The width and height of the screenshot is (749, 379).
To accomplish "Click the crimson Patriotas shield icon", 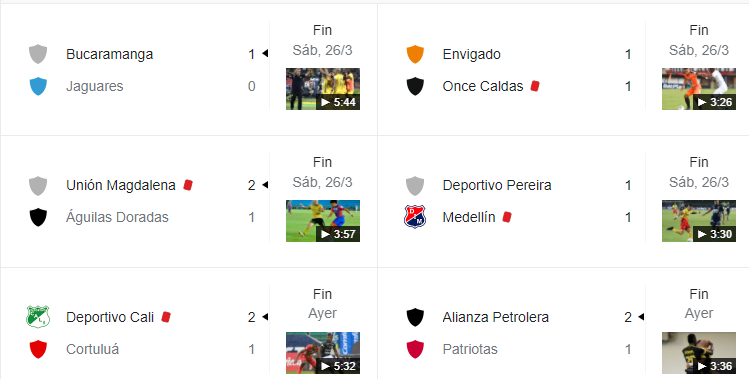I will coord(415,349).
